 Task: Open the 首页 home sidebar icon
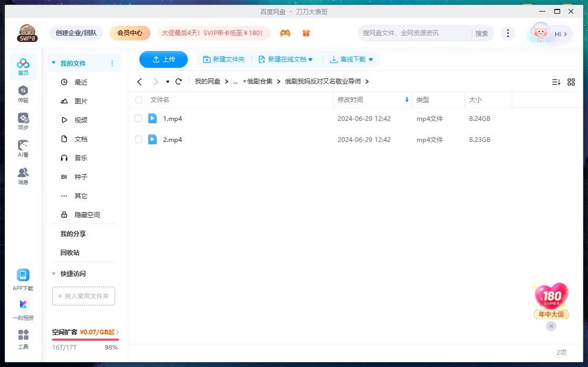click(x=23, y=67)
